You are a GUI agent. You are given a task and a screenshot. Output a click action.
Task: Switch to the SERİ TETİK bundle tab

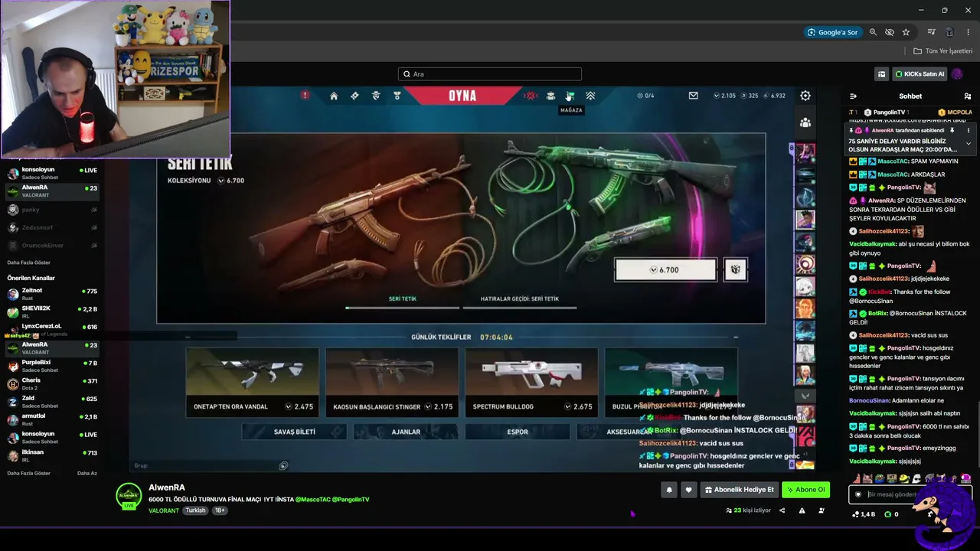click(x=403, y=299)
